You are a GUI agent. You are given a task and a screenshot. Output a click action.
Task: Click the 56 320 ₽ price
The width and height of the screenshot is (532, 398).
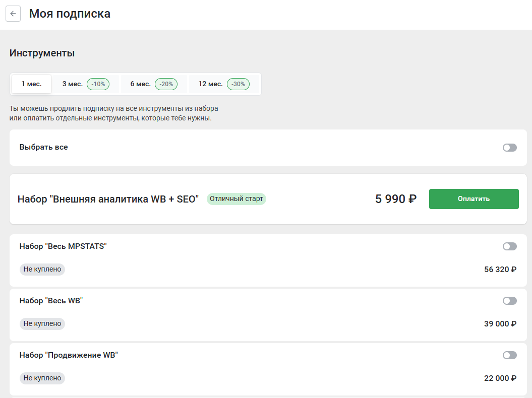tap(500, 270)
